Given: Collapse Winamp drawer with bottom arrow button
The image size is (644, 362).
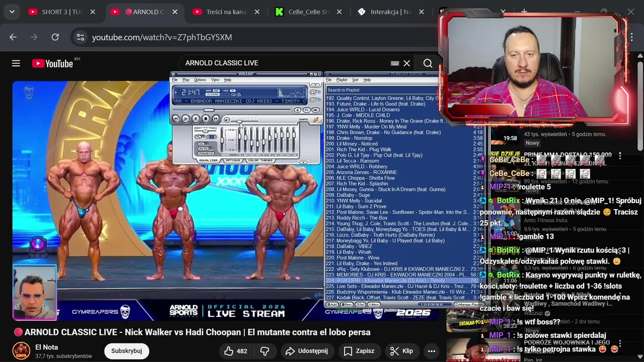Looking at the screenshot, I should [x=303, y=162].
